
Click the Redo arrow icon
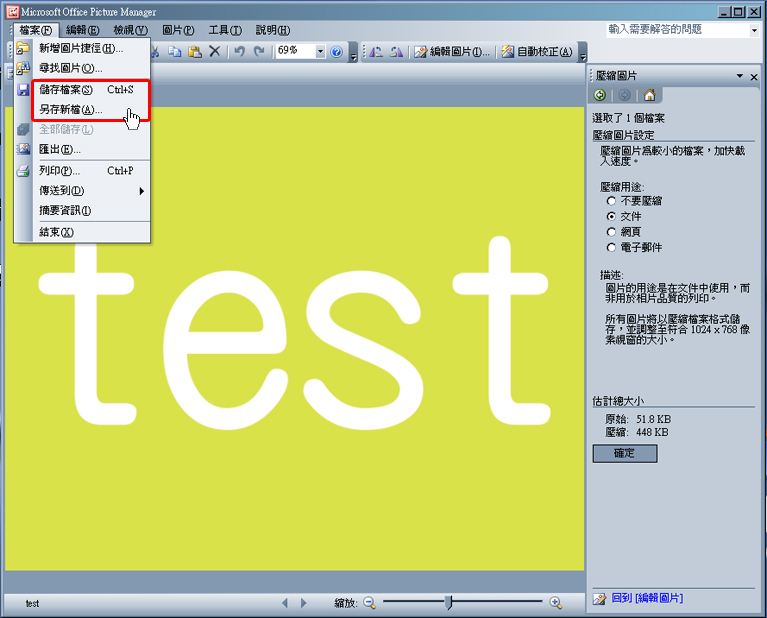point(259,51)
